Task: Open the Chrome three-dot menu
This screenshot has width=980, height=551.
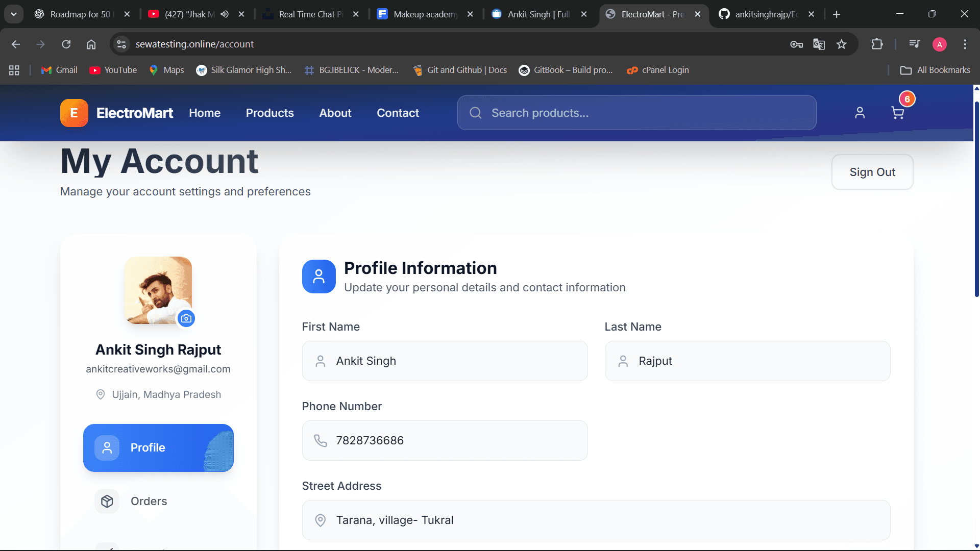Action: pyautogui.click(x=965, y=44)
